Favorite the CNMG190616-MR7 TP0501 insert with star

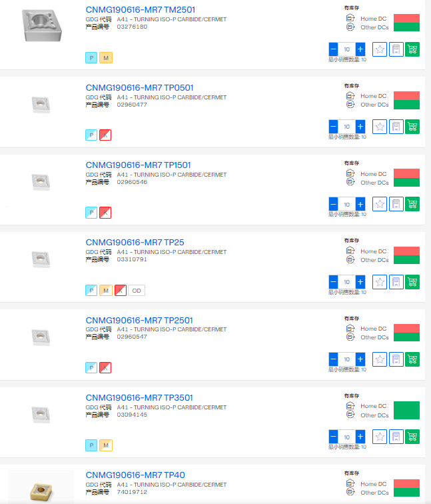[380, 127]
